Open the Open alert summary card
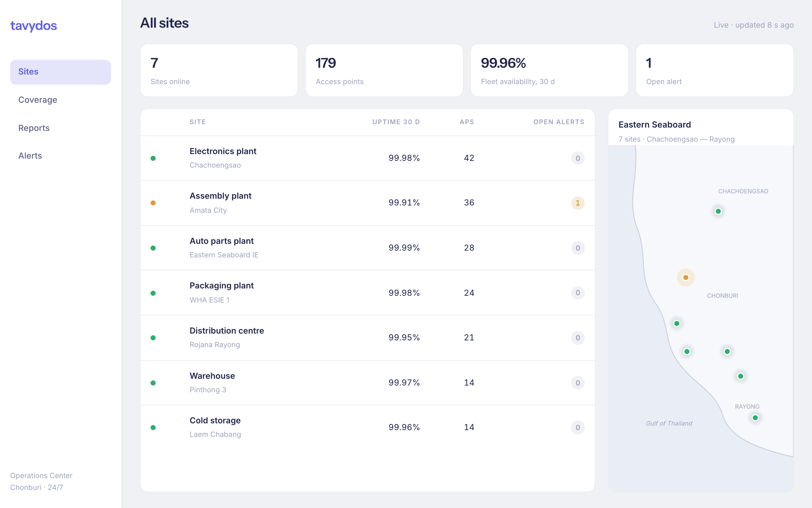The height and width of the screenshot is (508, 812). [715, 70]
